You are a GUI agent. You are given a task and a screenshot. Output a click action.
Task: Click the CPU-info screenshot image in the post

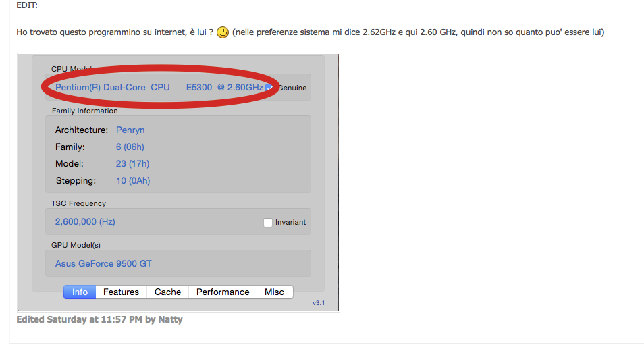pos(178,182)
